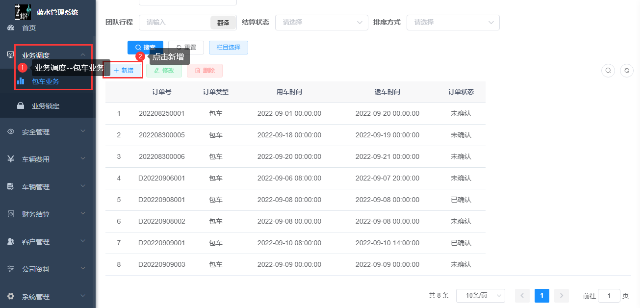Screen dimensions: 644x308
Task: Go to the previous page arrow
Action: tap(522, 296)
